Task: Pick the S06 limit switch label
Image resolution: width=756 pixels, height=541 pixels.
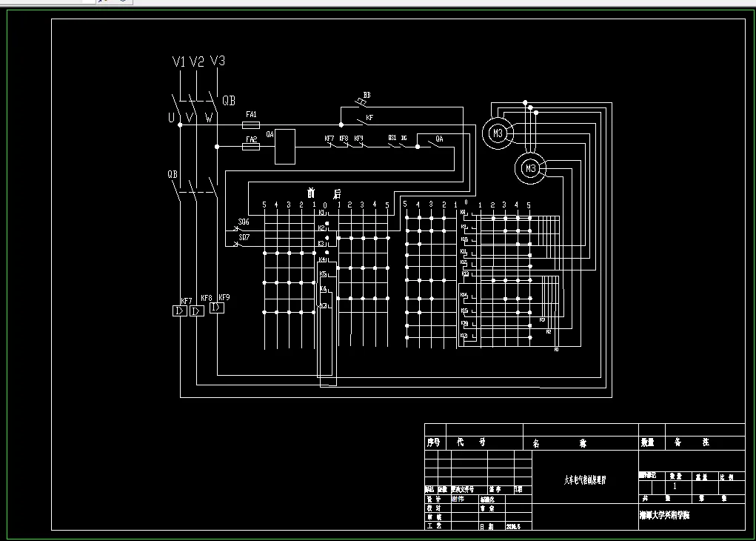Action: (x=244, y=222)
